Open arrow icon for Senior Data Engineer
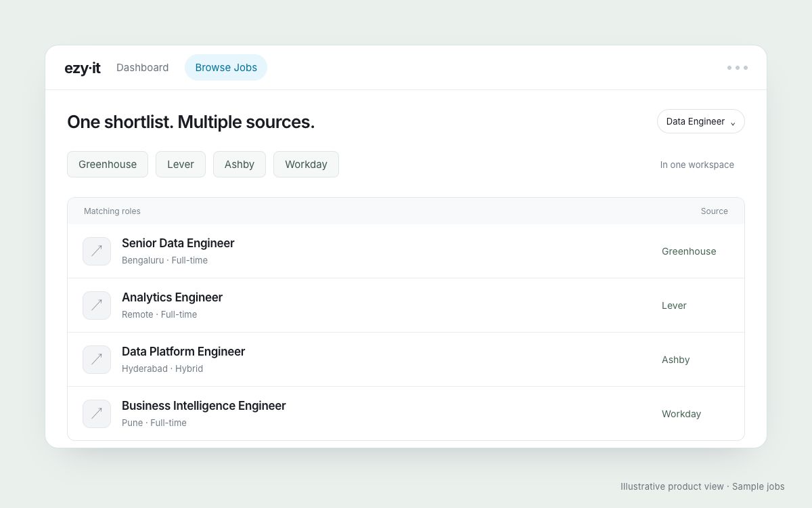812x508 pixels. (x=97, y=251)
